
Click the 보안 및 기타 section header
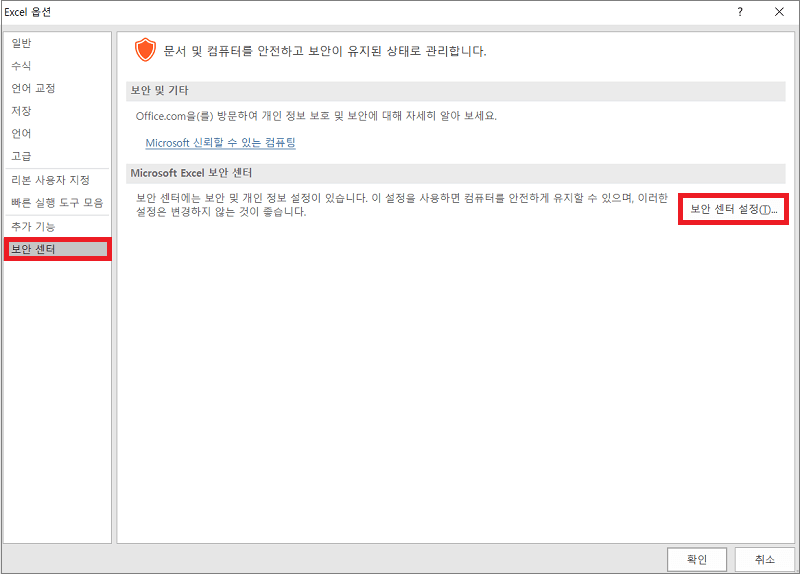click(x=455, y=91)
